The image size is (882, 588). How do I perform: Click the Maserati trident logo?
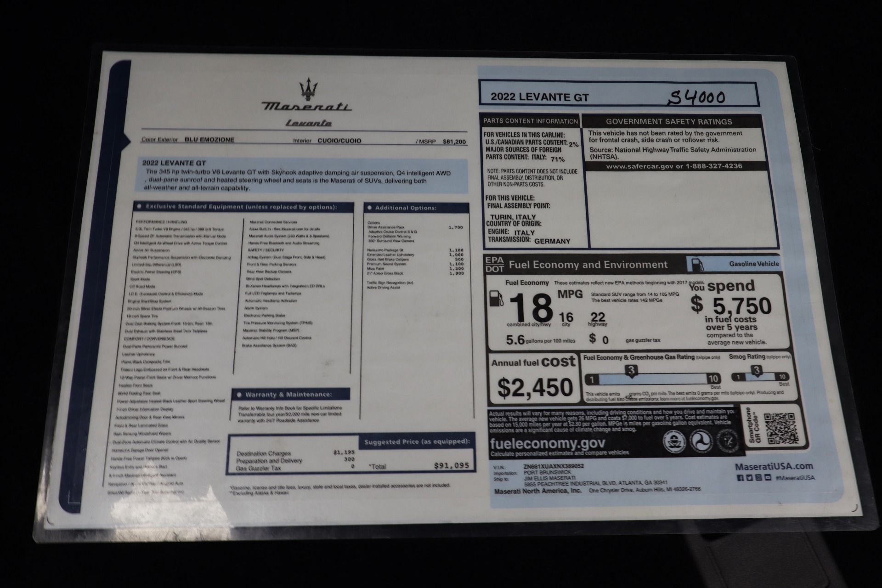(308, 88)
